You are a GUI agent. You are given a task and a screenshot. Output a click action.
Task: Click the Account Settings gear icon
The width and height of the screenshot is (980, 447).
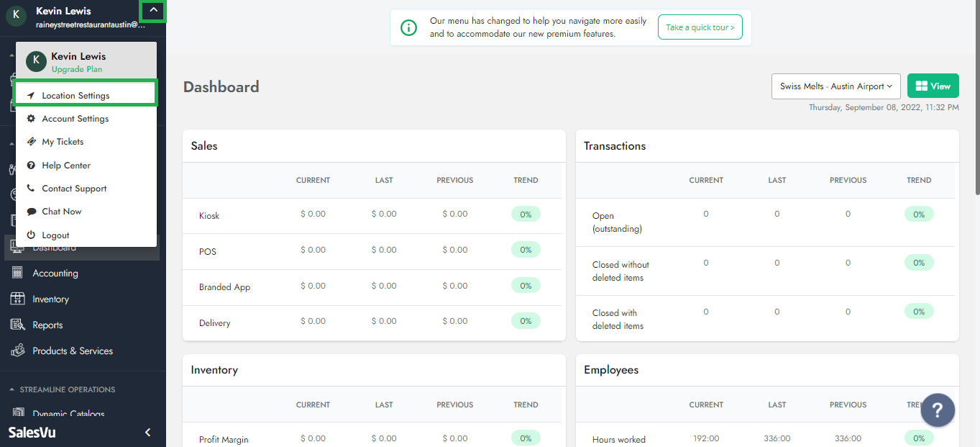(x=31, y=119)
